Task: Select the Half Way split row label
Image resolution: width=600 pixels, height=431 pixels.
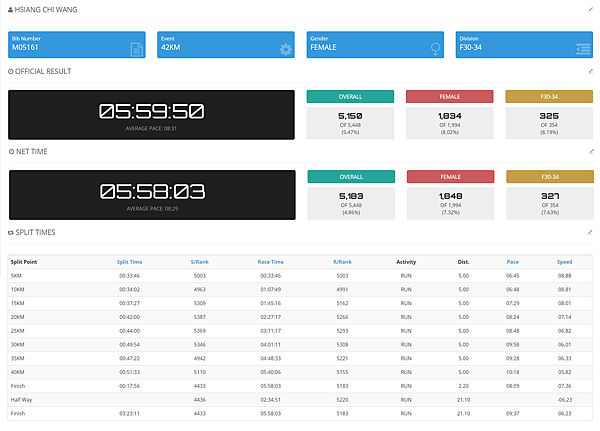Action: (21, 400)
